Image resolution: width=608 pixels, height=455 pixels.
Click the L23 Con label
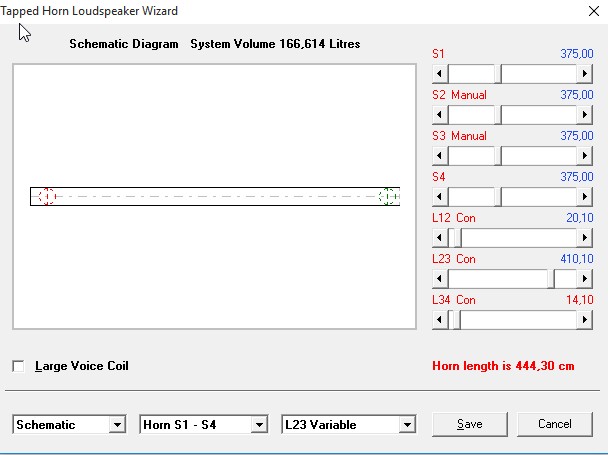point(454,259)
